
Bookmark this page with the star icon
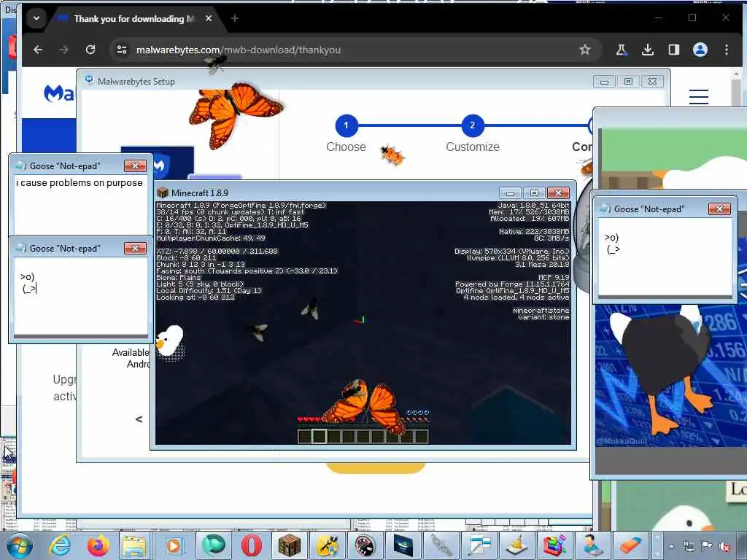point(584,50)
